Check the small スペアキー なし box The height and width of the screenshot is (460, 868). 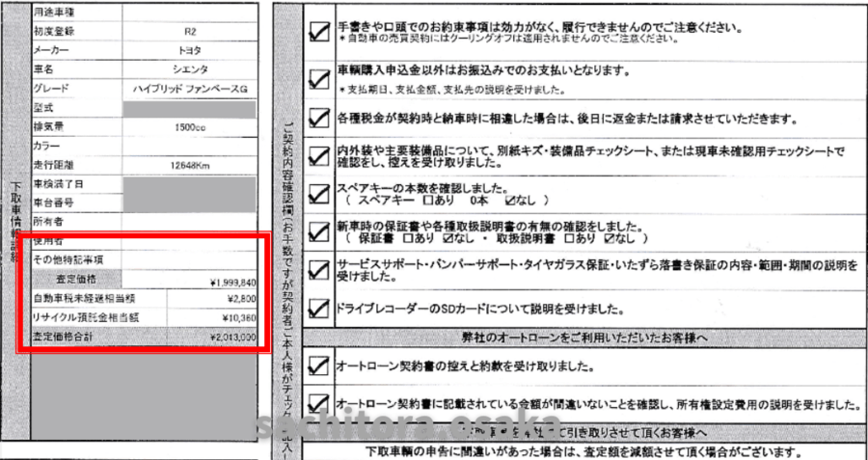(x=510, y=203)
